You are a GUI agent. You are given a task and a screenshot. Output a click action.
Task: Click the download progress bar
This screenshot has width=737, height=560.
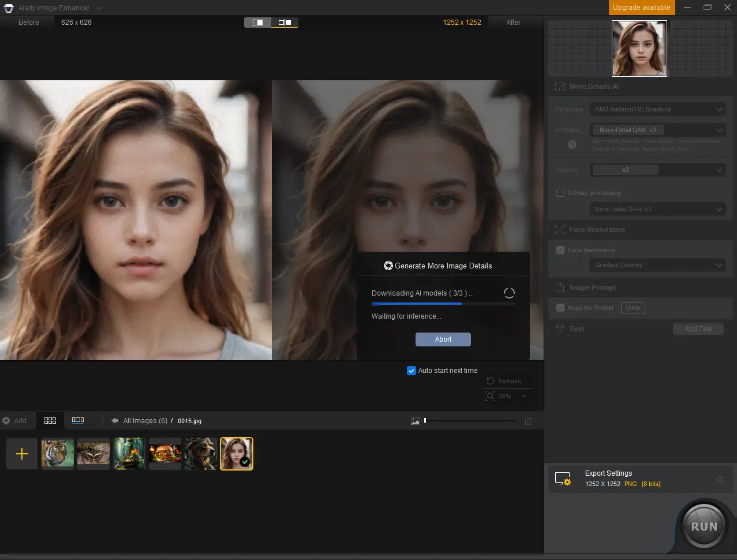tap(443, 303)
